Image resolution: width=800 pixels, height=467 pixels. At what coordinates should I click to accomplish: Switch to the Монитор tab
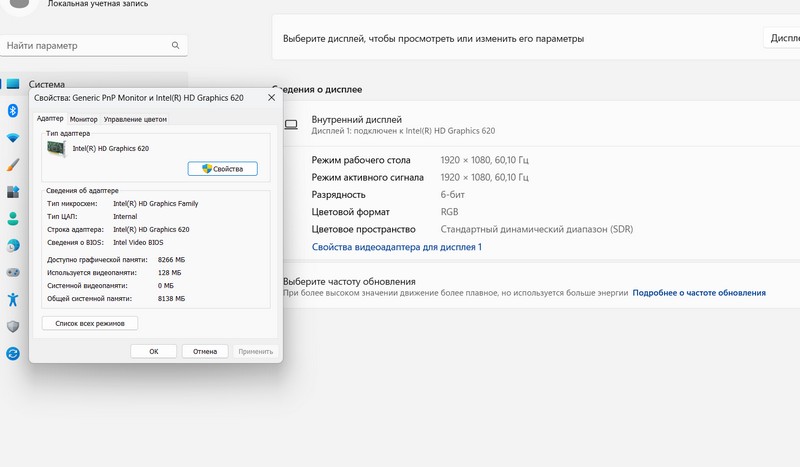[x=84, y=119]
